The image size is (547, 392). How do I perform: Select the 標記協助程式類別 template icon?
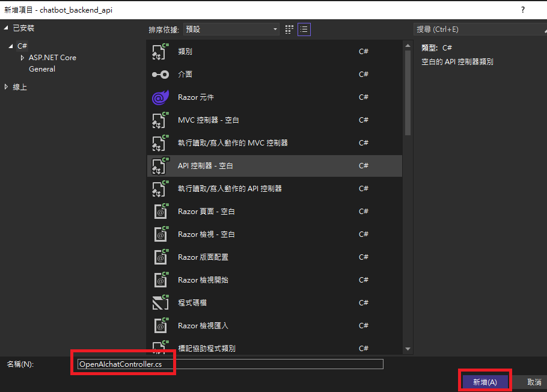[x=160, y=347]
